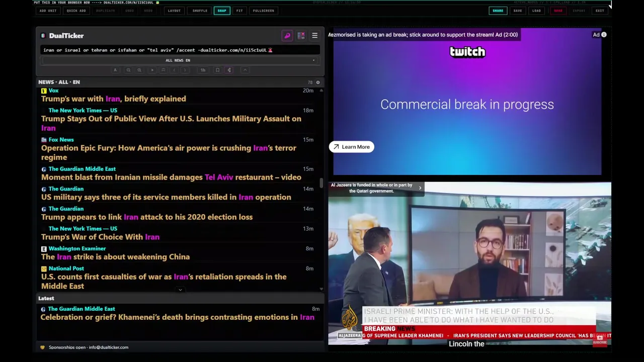Click the Al Jazeera live video stream

(469, 264)
